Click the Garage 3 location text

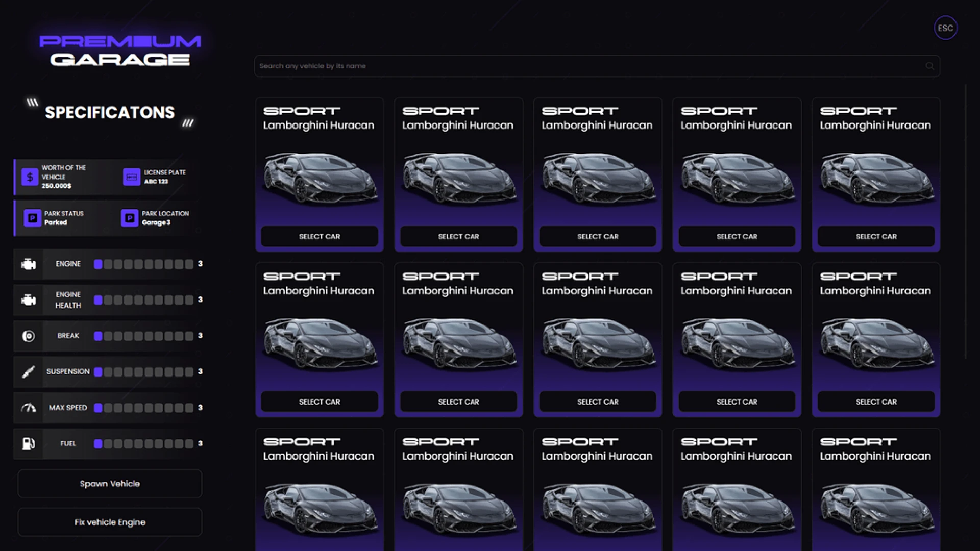point(156,223)
